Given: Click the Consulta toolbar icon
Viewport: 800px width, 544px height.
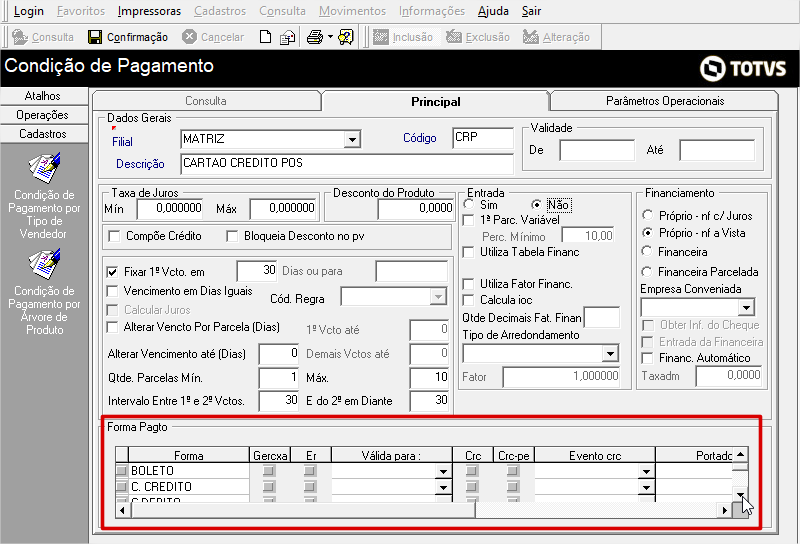Looking at the screenshot, I should (20, 37).
